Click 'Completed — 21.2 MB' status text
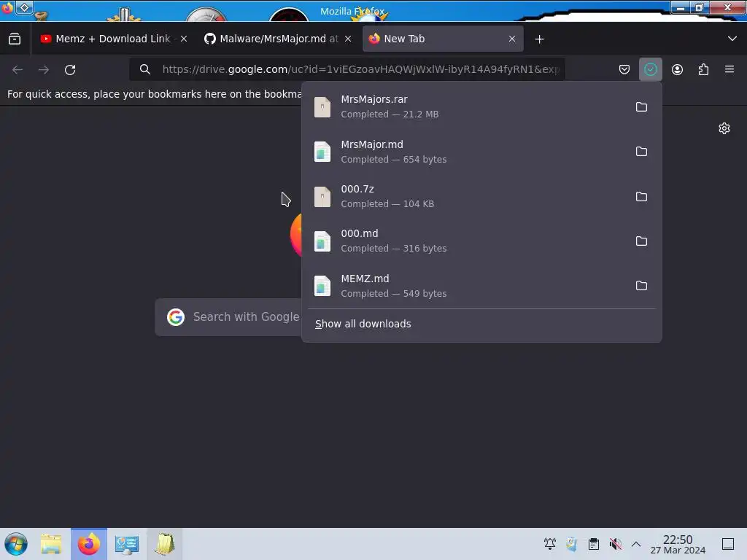Image resolution: width=747 pixels, height=560 pixels. point(390,114)
